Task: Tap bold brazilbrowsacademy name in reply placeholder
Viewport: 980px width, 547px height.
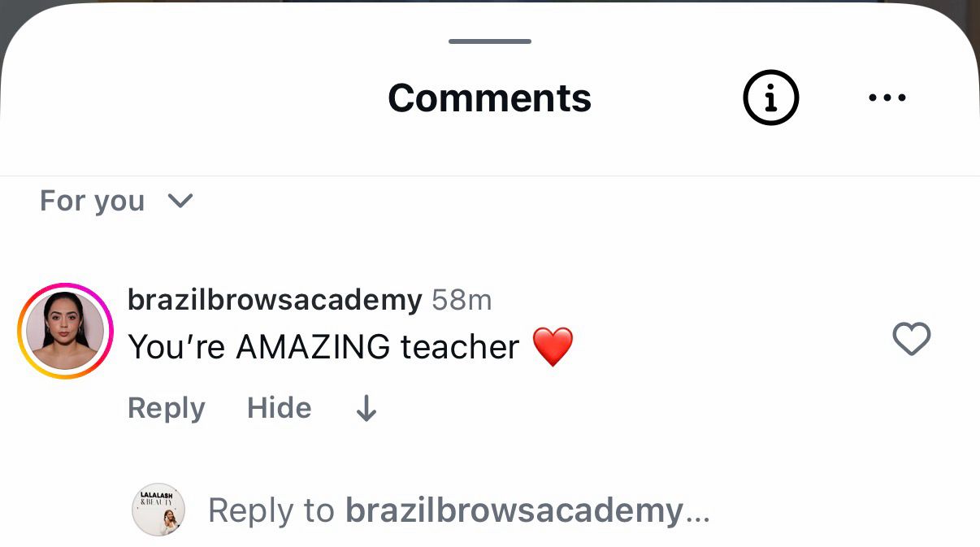Action: [514, 511]
